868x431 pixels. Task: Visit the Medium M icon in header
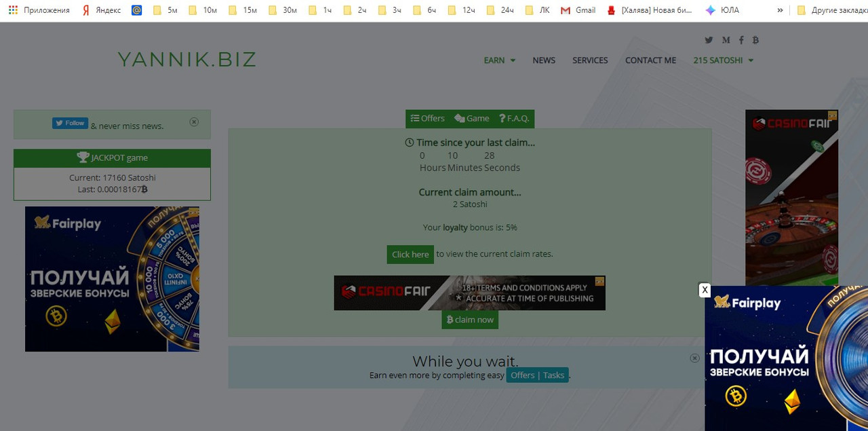(726, 40)
